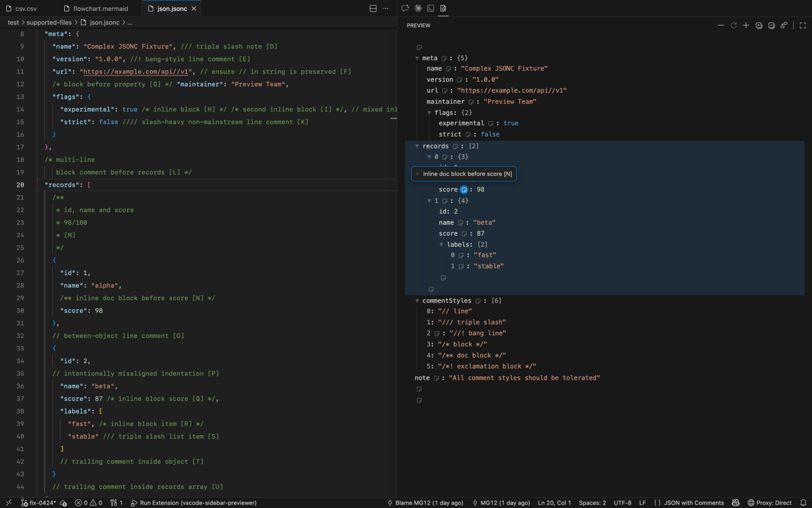The image size is (812, 508).
Task: Enter fullscreen preview mode
Action: click(x=803, y=25)
